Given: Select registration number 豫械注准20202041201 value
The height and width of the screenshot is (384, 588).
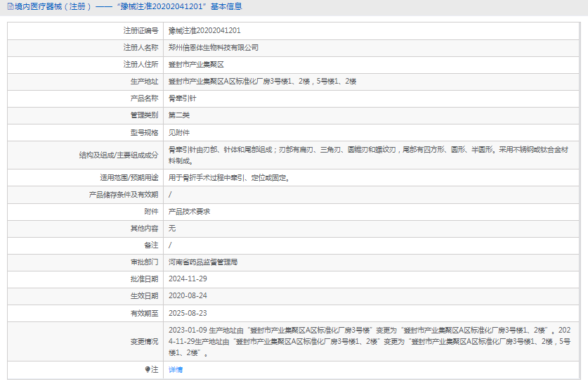Looking at the screenshot, I should pyautogui.click(x=204, y=30).
